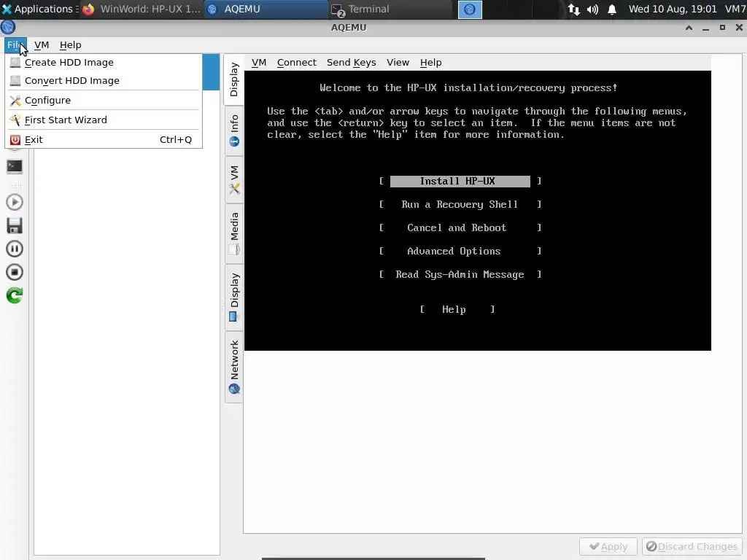Click AQEMU window menu icon in title bar
This screenshot has width=747, height=560.
point(8,27)
